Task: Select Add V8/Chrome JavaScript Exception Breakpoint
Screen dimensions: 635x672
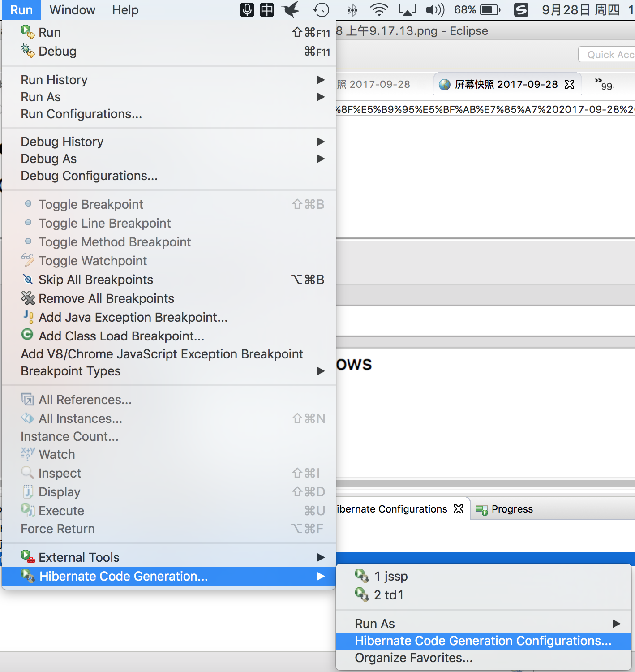Action: click(x=169, y=354)
